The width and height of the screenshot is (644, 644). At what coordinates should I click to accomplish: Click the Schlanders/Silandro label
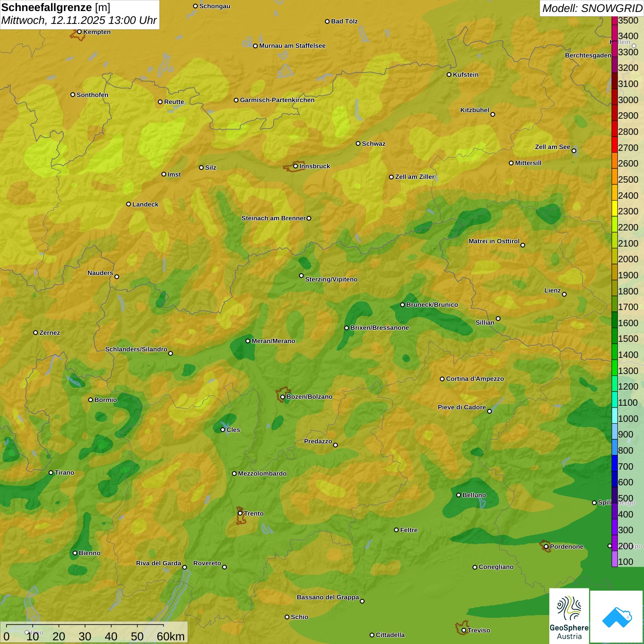pyautogui.click(x=136, y=349)
